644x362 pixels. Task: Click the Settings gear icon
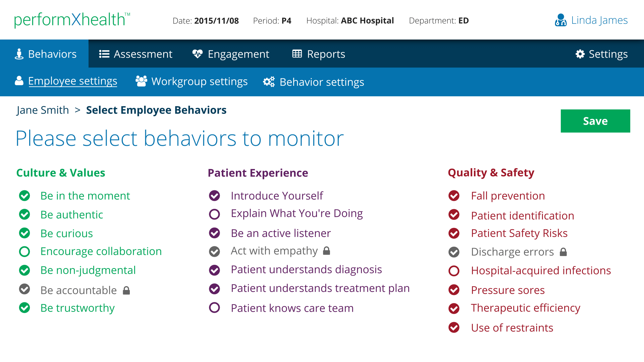pos(580,54)
